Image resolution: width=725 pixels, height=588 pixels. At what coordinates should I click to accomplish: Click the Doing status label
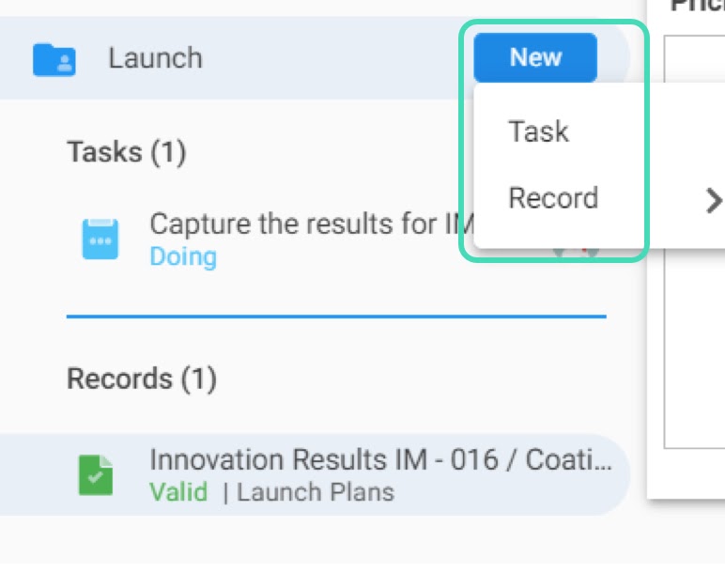tap(183, 256)
